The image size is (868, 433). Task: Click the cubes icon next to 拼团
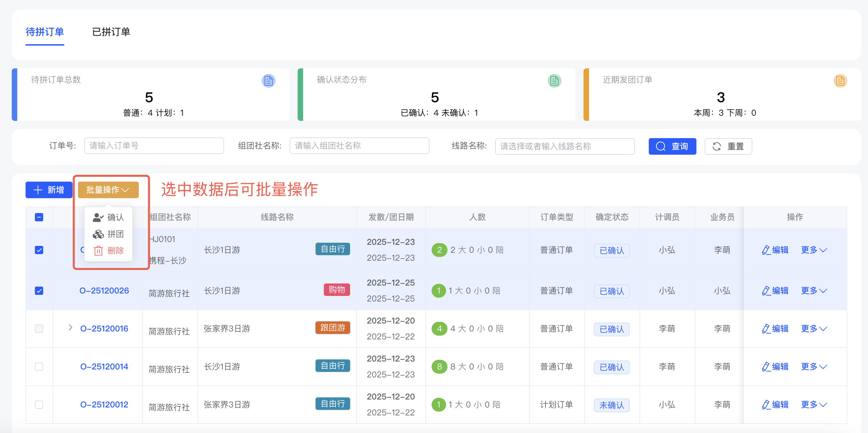pos(98,234)
